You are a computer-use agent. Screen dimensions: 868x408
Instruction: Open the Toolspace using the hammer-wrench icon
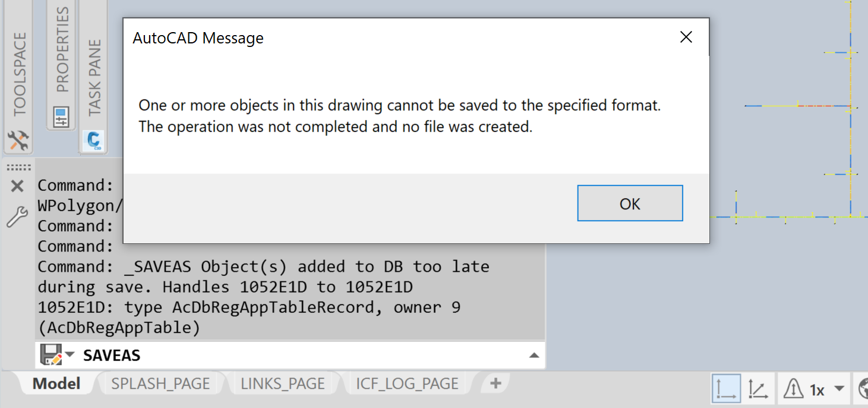point(18,140)
